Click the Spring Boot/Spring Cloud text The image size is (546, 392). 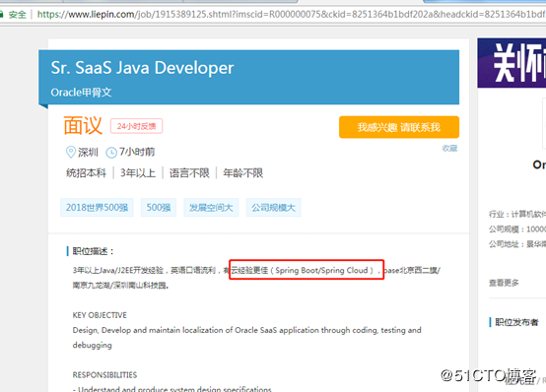click(x=321, y=270)
